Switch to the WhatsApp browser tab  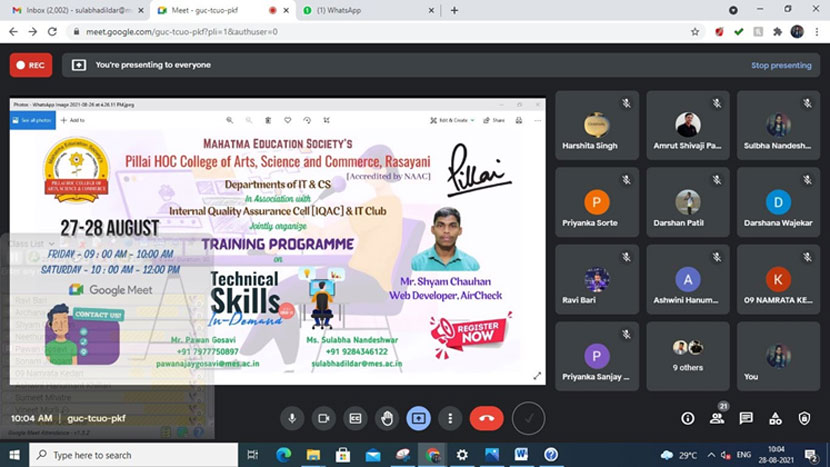click(x=358, y=10)
